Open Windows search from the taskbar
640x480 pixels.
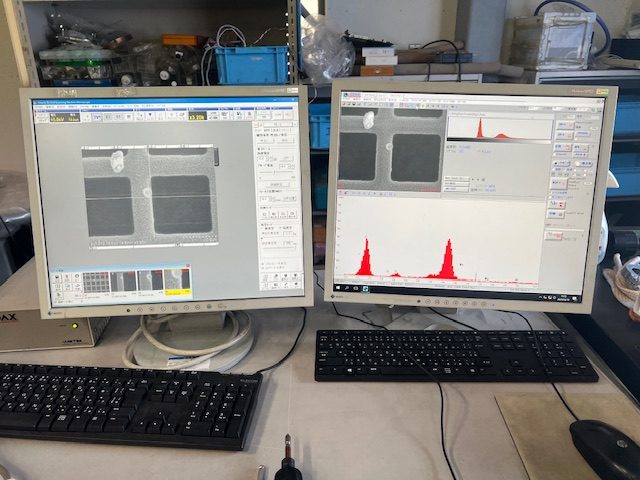[x=347, y=288]
